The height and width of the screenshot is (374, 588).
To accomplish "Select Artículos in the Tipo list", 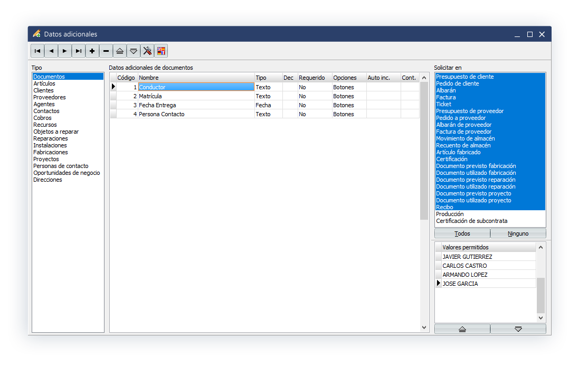I will click(x=44, y=83).
